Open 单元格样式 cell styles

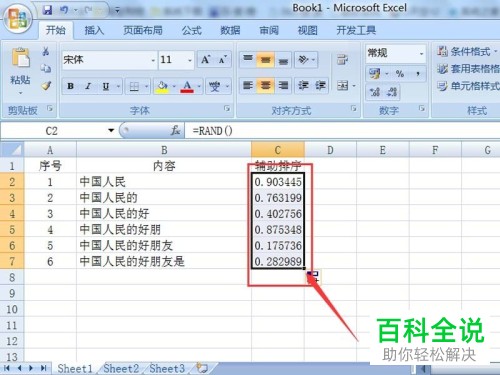point(469,86)
